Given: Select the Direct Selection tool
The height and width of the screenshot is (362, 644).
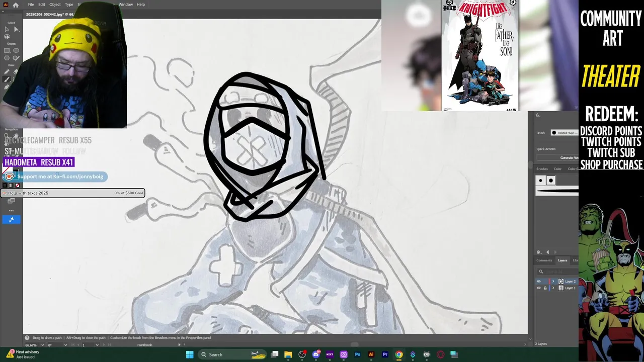Looking at the screenshot, I should pos(16,30).
